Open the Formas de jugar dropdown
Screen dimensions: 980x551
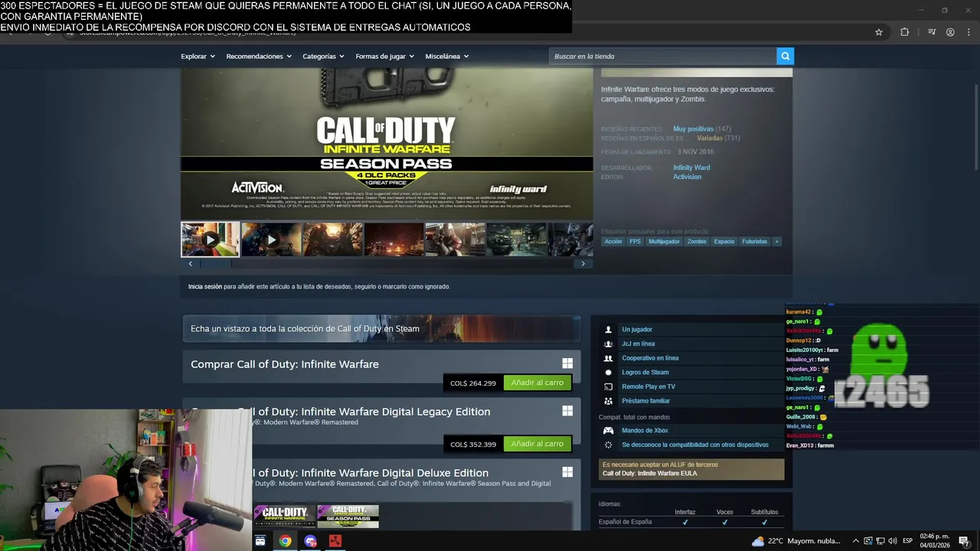pyautogui.click(x=384, y=56)
